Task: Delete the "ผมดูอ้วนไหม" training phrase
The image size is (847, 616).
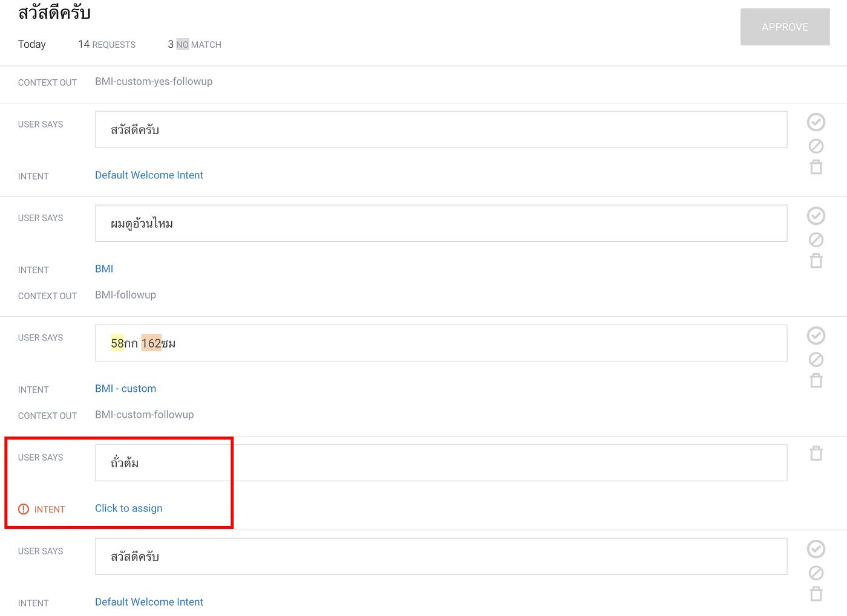Action: 816,261
